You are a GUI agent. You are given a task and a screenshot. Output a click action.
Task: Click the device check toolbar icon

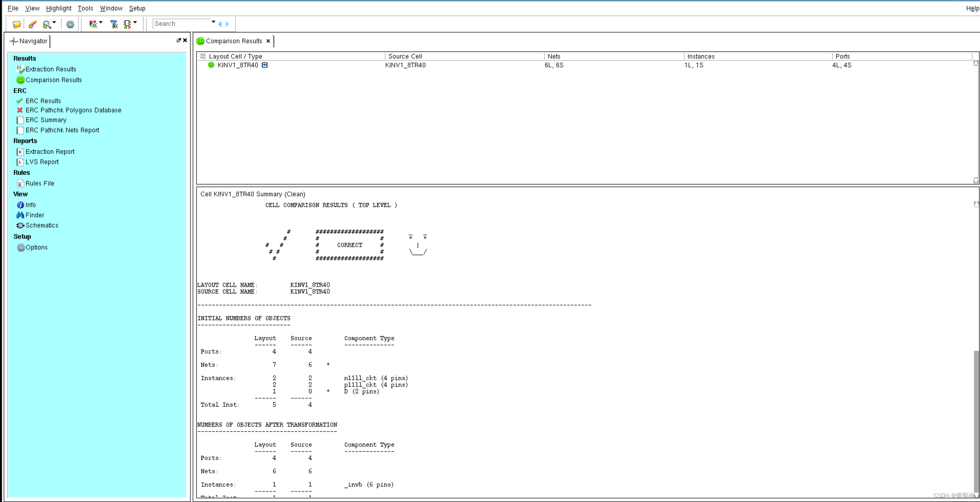coord(127,24)
